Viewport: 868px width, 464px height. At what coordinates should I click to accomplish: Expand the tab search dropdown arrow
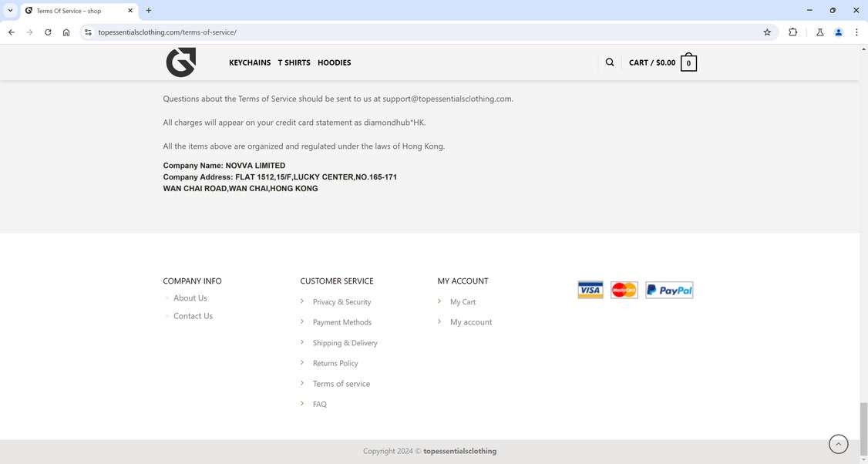[x=10, y=11]
